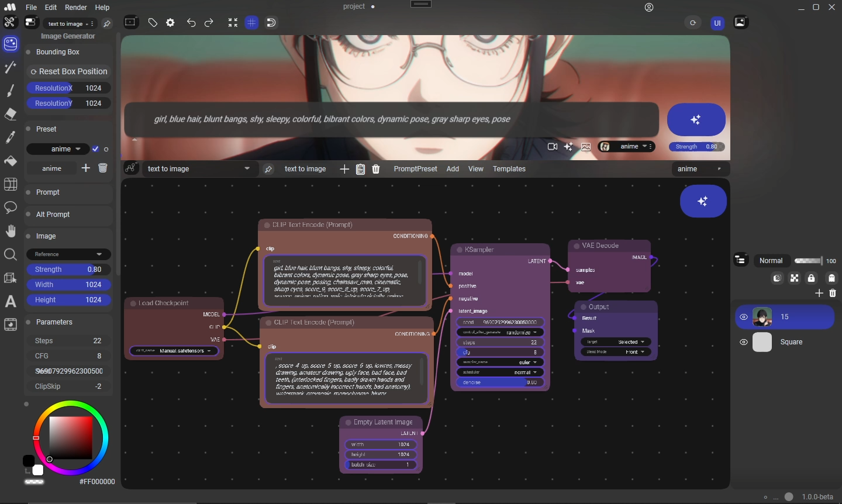Select the Hand pan tool
Screen dimensions: 842x504
[x=11, y=231]
